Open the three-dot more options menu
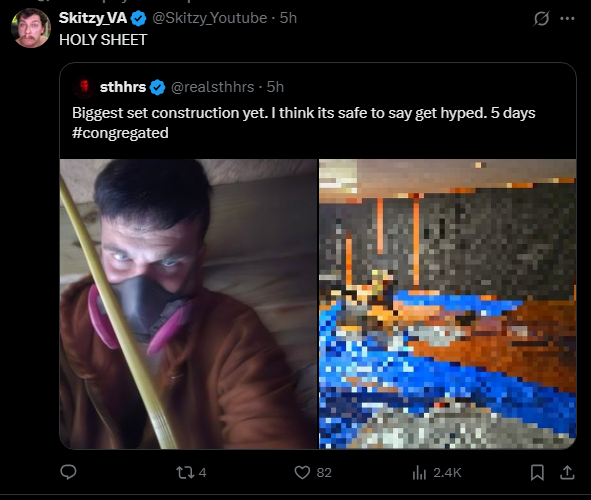Viewport: 591px width, 500px height. [567, 18]
